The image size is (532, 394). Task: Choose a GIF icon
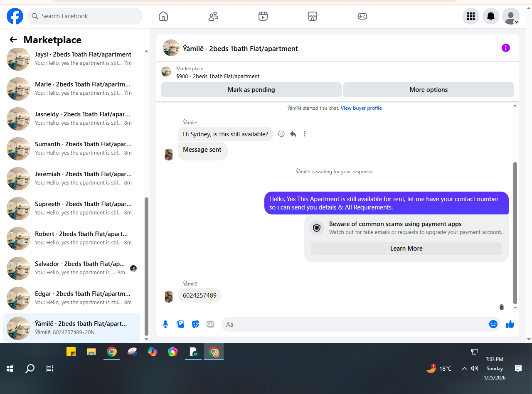click(210, 324)
